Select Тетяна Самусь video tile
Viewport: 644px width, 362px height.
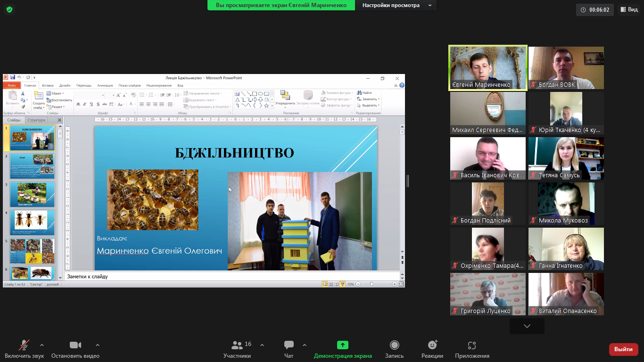566,158
